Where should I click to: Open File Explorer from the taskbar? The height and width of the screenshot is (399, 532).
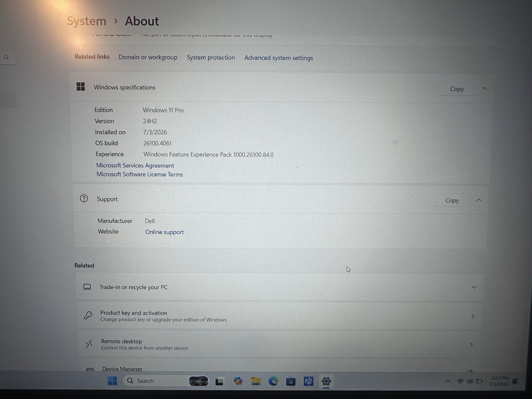(255, 381)
